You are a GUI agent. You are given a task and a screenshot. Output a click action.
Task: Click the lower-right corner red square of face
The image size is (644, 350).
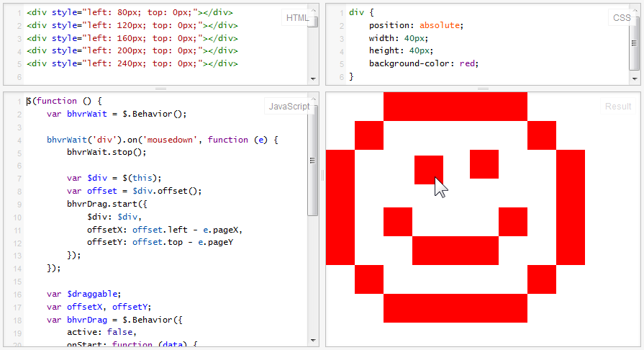pyautogui.click(x=542, y=279)
